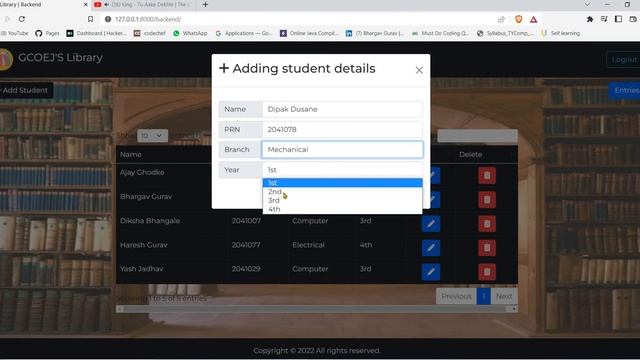
Task: Click the Add Student button
Action: (x=25, y=90)
